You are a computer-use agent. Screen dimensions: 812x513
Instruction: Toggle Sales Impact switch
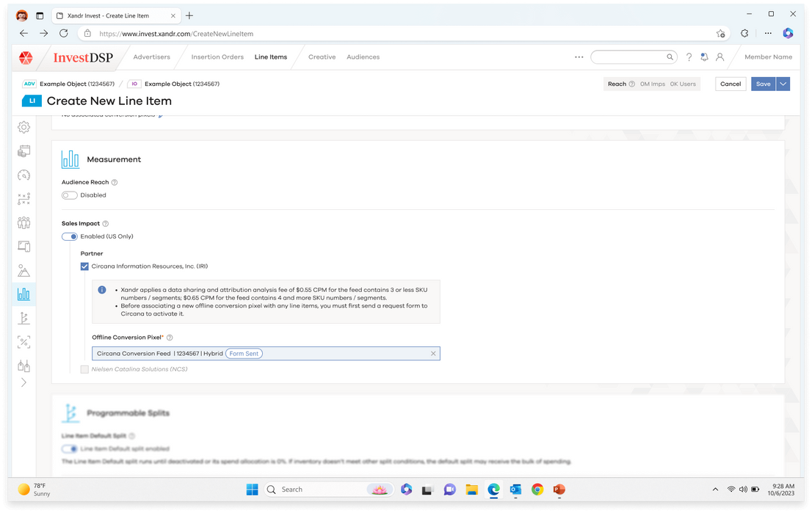pyautogui.click(x=70, y=236)
